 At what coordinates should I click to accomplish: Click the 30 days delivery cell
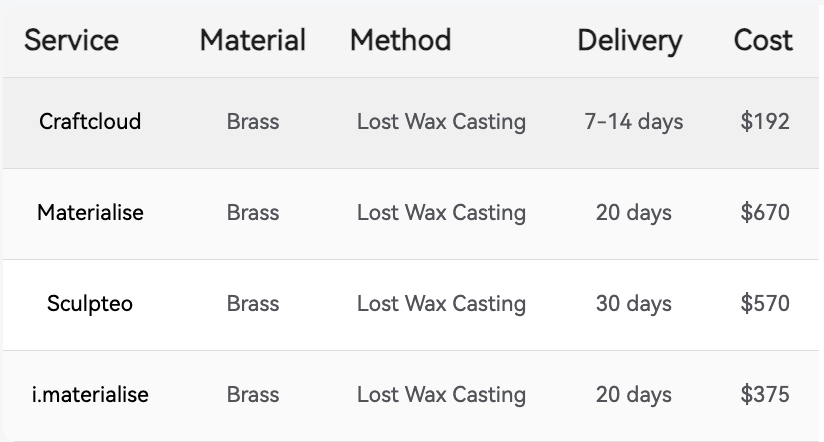click(634, 304)
